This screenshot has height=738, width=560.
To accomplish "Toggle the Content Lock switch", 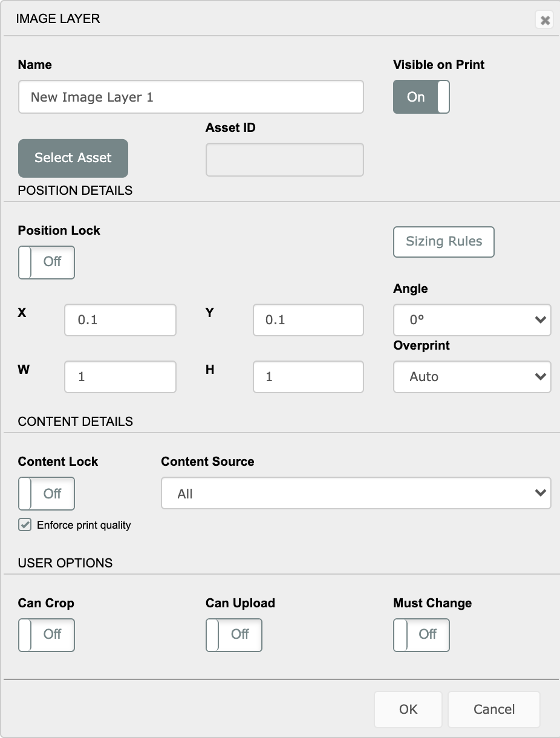I will click(47, 494).
